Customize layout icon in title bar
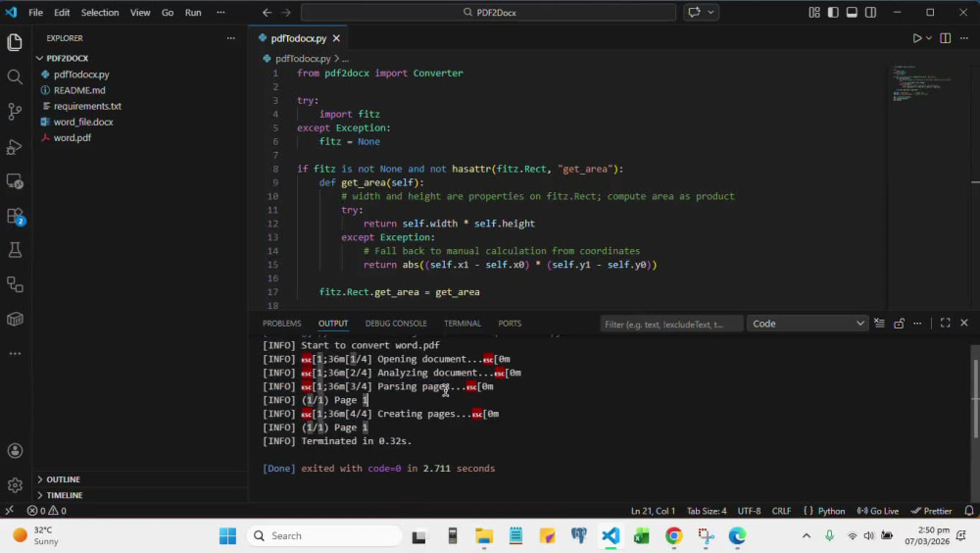Viewport: 980px width, 553px height. (x=813, y=13)
